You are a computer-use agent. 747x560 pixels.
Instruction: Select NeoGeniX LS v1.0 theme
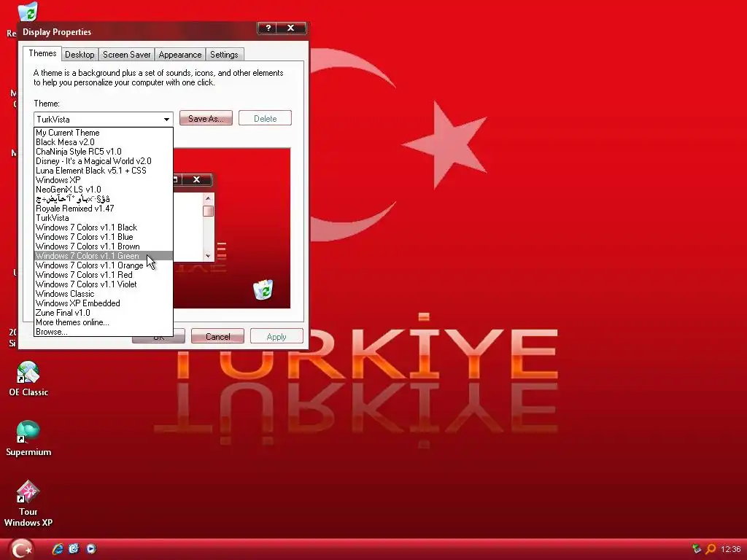[104, 190]
